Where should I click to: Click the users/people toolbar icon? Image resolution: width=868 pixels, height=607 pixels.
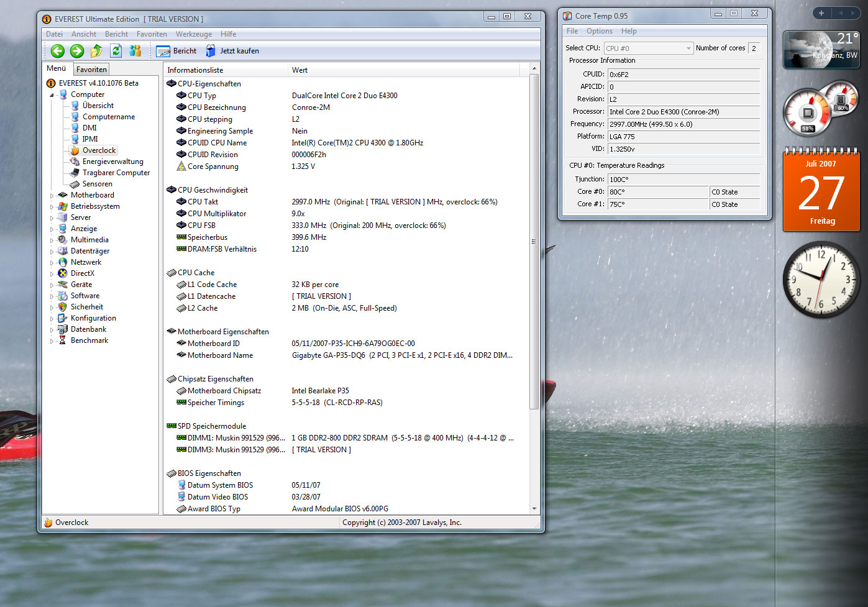135,51
